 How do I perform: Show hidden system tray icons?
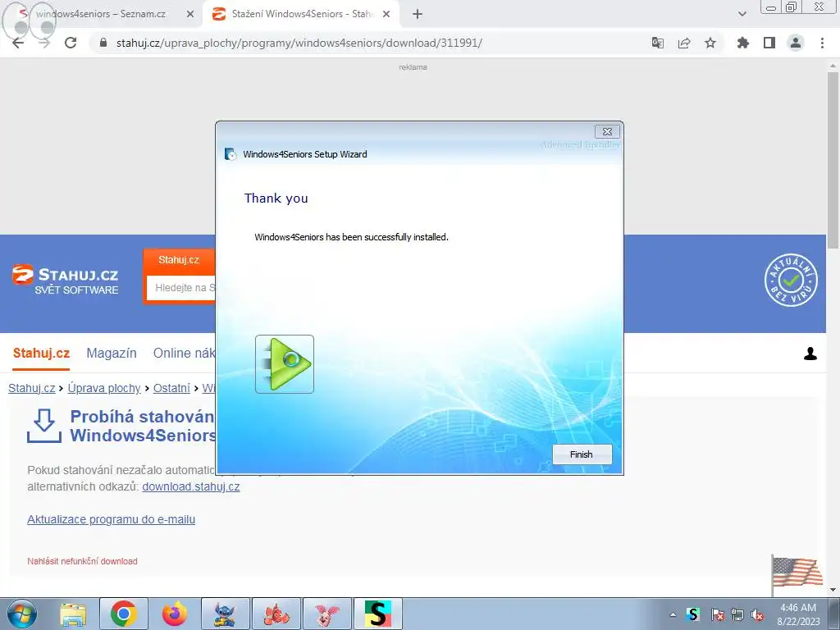click(673, 614)
